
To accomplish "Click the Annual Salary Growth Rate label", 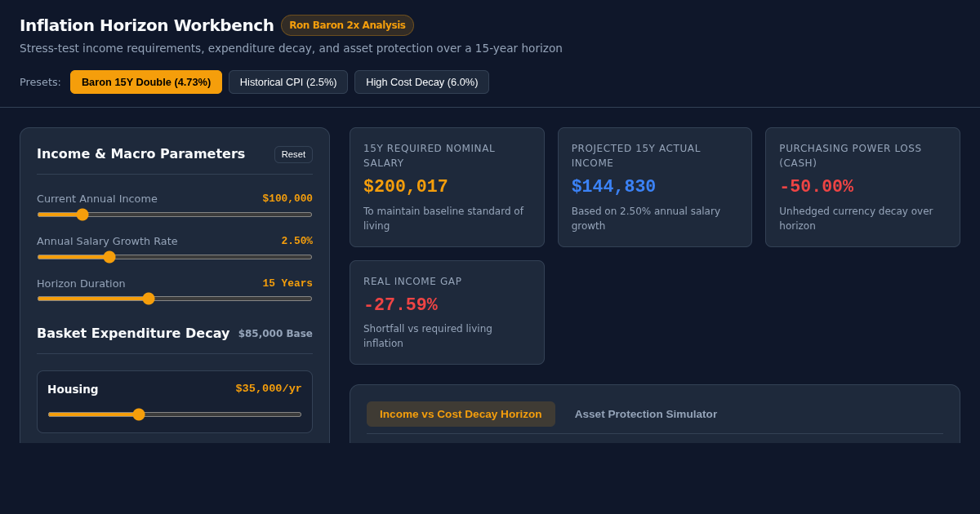I will 107,241.
